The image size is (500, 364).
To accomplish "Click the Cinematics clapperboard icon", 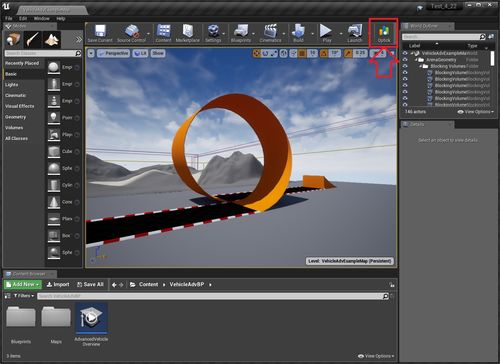I will point(270,31).
